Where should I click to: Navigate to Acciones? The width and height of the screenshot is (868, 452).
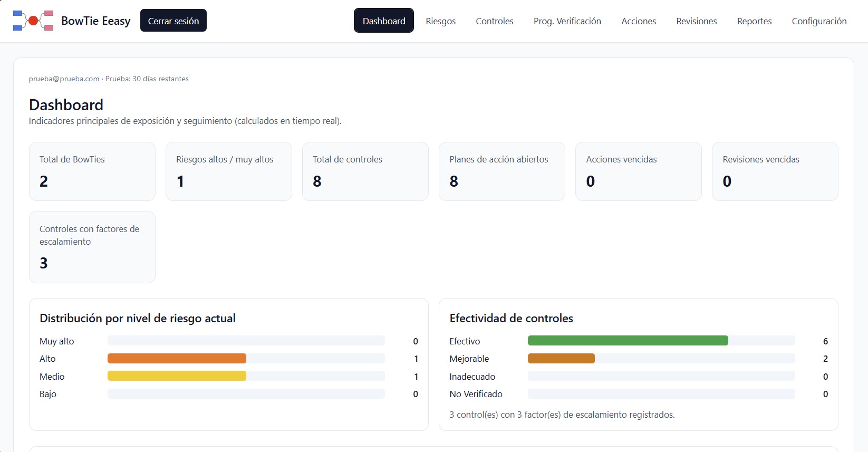tap(639, 21)
